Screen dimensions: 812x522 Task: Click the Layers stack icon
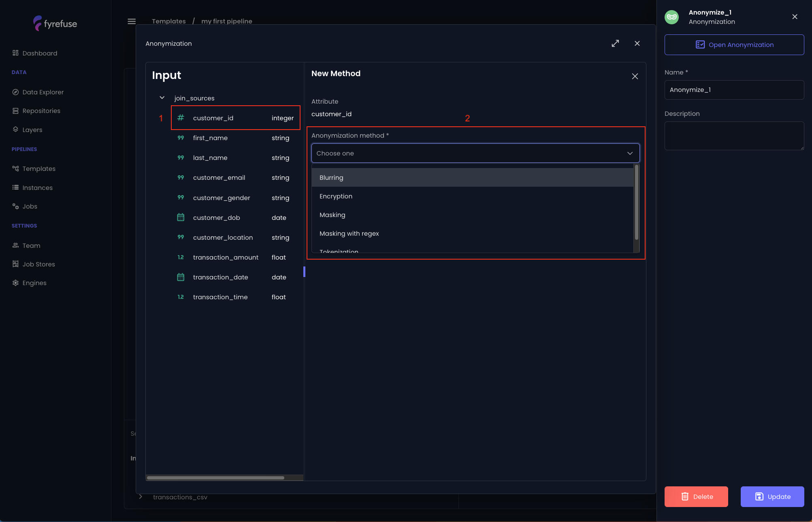[x=15, y=129]
